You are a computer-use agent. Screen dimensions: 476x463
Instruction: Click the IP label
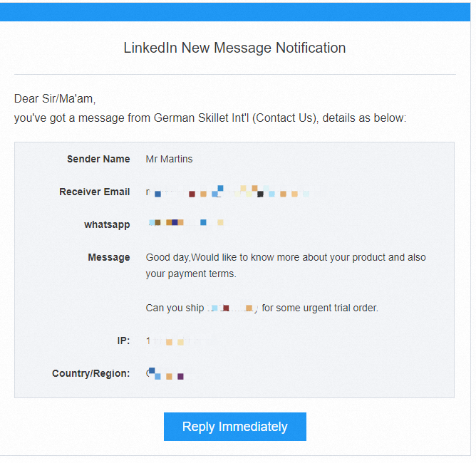click(x=123, y=340)
